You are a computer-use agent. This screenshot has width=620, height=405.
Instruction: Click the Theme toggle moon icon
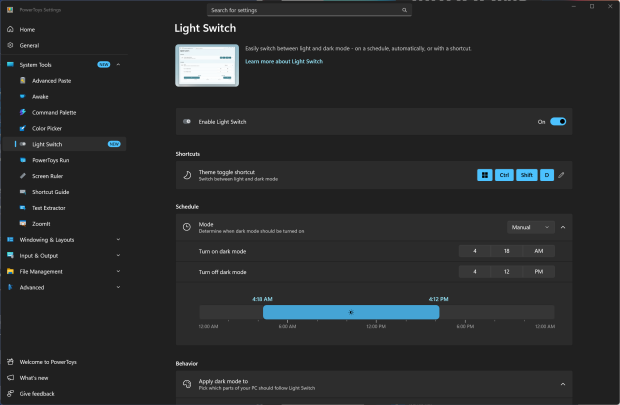click(x=187, y=175)
